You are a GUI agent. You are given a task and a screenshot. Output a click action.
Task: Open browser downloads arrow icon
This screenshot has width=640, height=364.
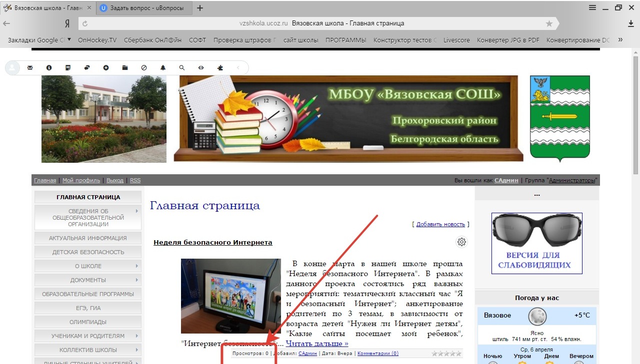point(631,23)
